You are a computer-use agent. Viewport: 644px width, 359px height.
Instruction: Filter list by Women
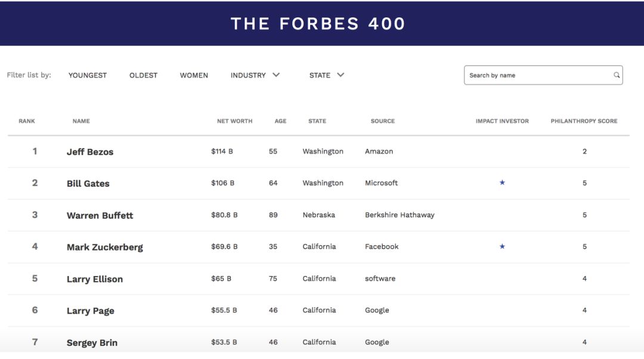(194, 75)
